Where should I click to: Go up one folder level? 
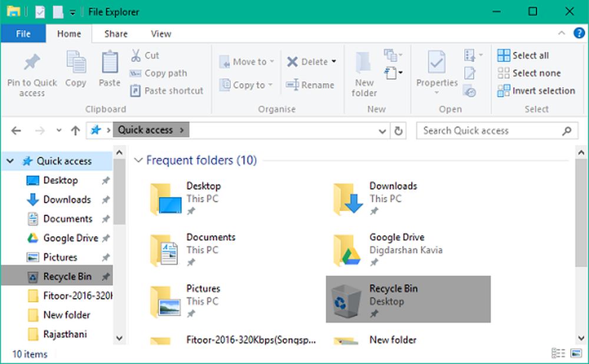coord(75,131)
